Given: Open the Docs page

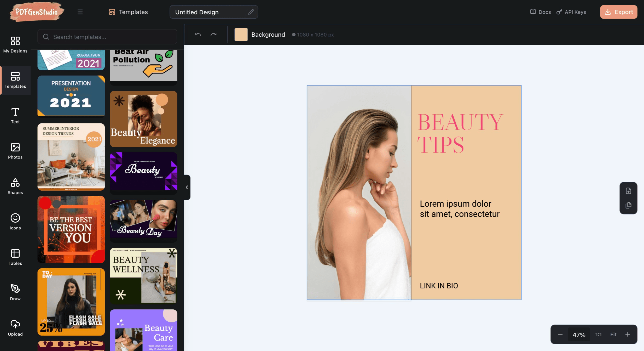Looking at the screenshot, I should 540,12.
